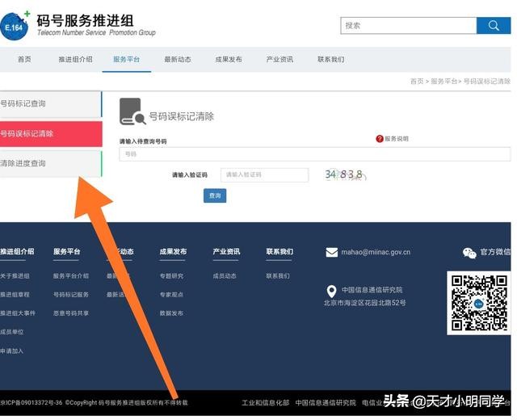Open the 成果发布 nav tab

(229, 59)
